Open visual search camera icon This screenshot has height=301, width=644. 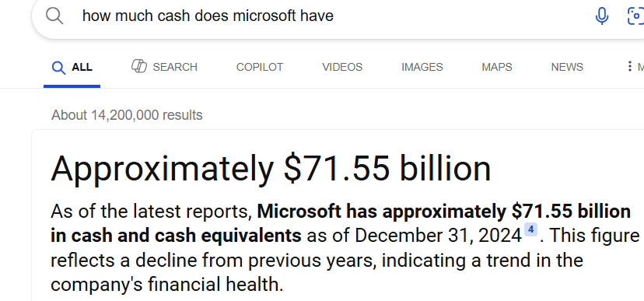635,16
